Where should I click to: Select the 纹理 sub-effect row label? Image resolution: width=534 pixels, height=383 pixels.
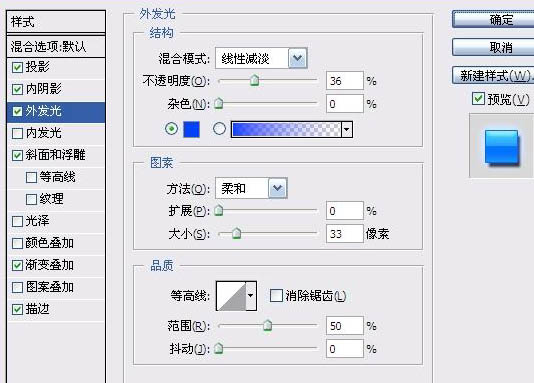(x=52, y=199)
